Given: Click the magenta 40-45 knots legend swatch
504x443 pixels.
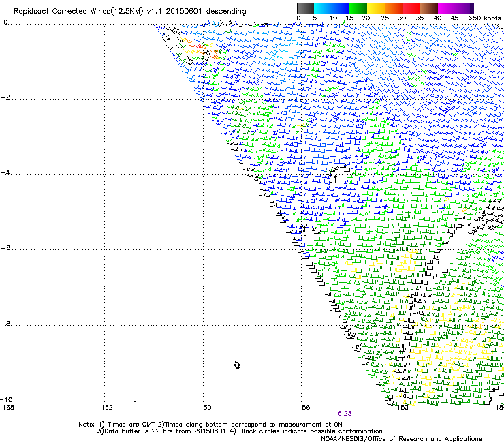Looking at the screenshot, I should [447, 8].
